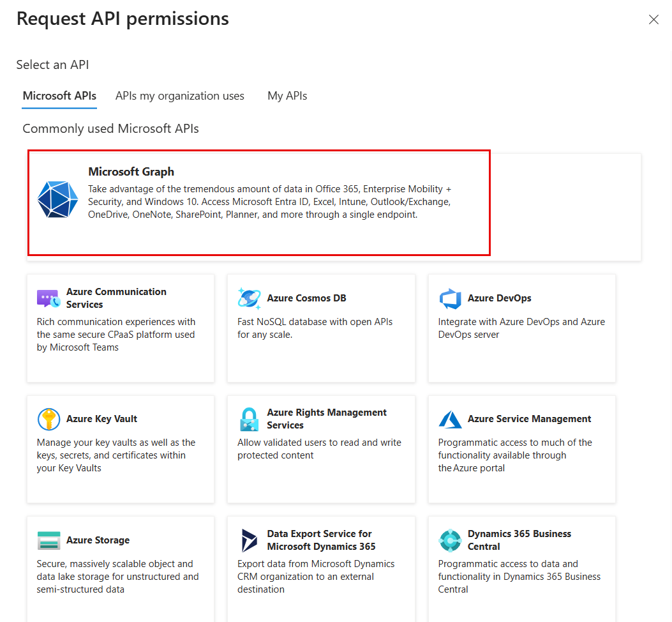Click the Data Export Service flag icon
672x622 pixels.
coord(249,540)
